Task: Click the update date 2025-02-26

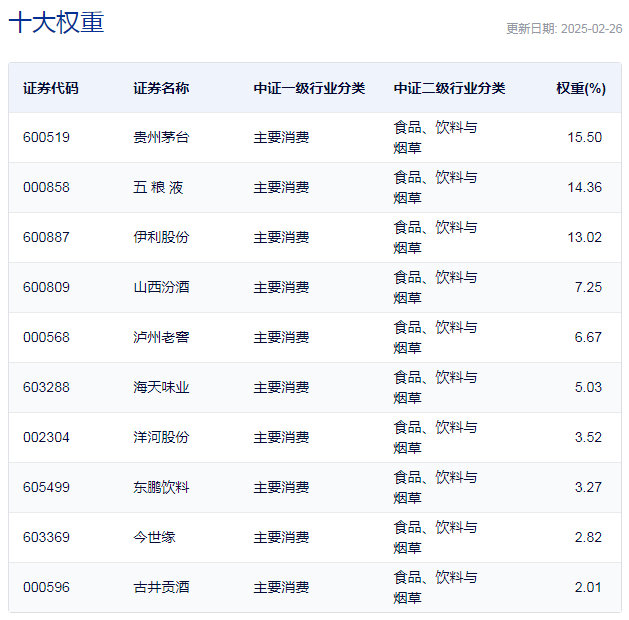Action: click(x=564, y=29)
